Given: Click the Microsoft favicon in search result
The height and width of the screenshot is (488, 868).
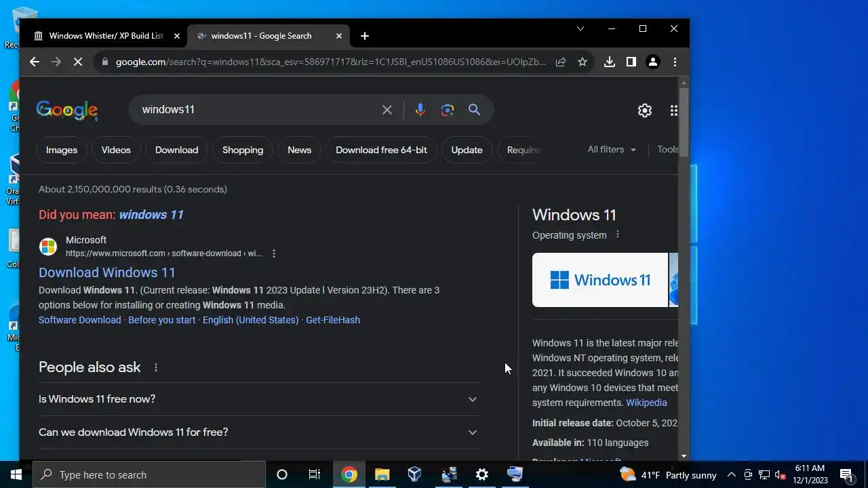Looking at the screenshot, I should [48, 247].
